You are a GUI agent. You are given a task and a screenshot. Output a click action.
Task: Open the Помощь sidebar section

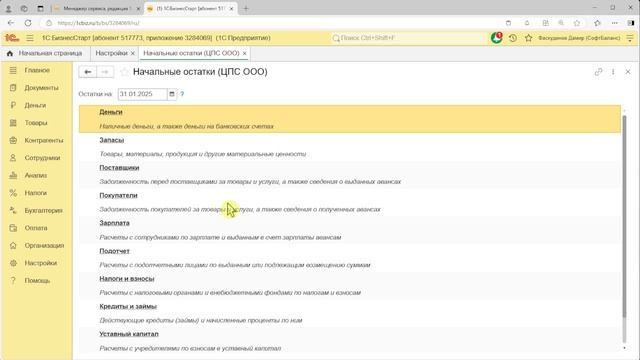coord(37,280)
